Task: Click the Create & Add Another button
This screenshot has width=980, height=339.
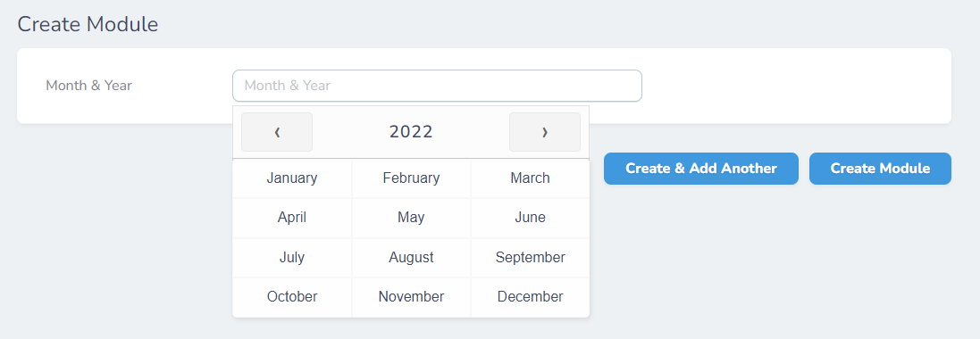Action: pyautogui.click(x=700, y=169)
